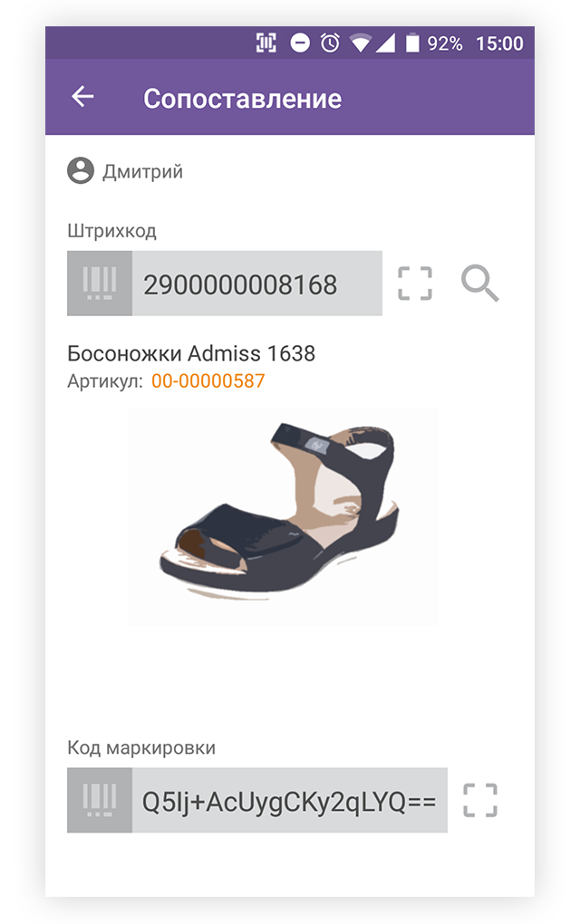
Task: Tap the do-not-disturb status icon
Action: point(299,43)
